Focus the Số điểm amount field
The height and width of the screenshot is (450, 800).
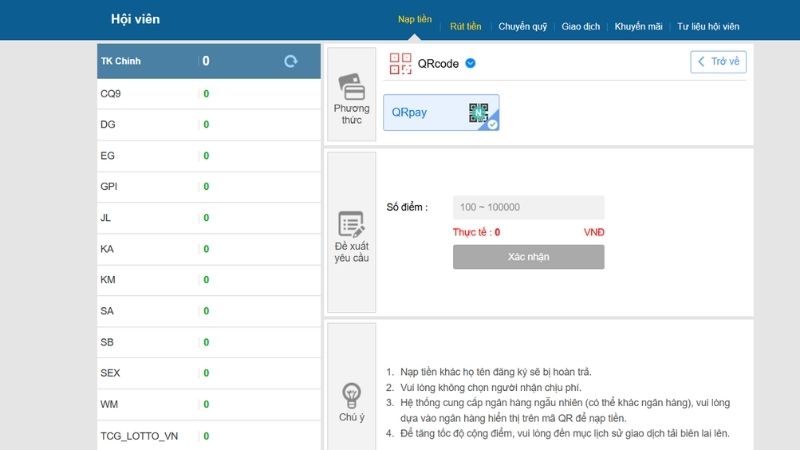tap(529, 207)
